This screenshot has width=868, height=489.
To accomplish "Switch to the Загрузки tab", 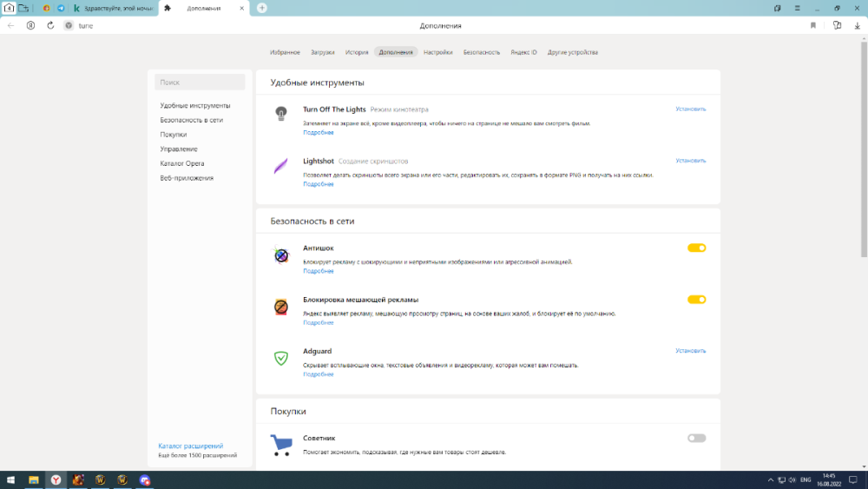I will tap(323, 52).
